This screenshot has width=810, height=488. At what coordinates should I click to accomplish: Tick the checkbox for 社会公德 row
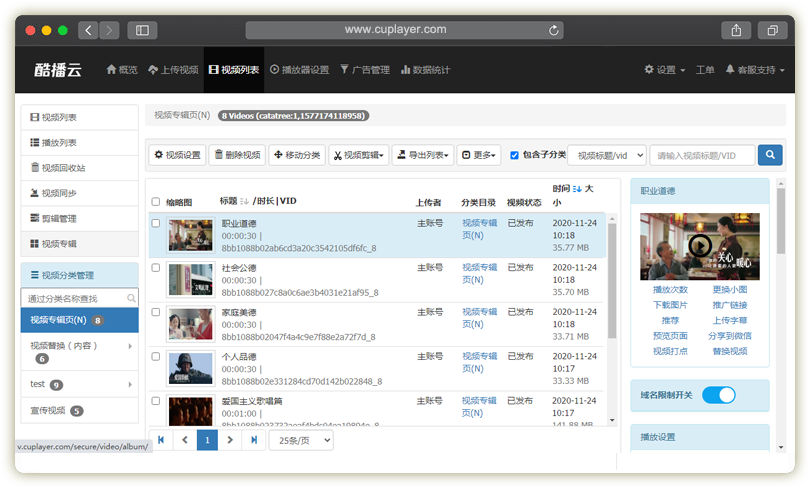click(155, 268)
